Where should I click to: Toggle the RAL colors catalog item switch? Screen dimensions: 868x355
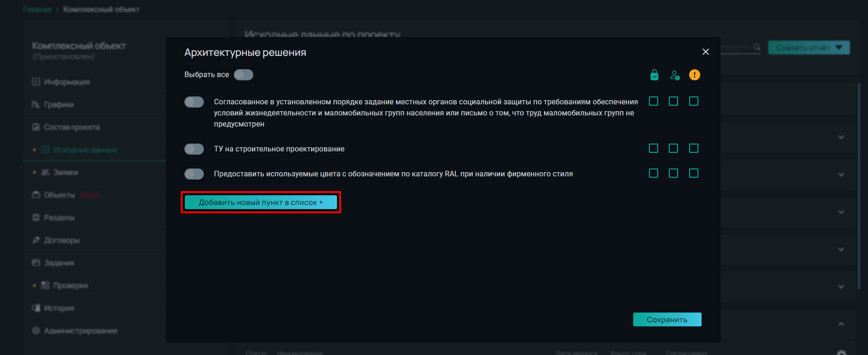coord(194,174)
